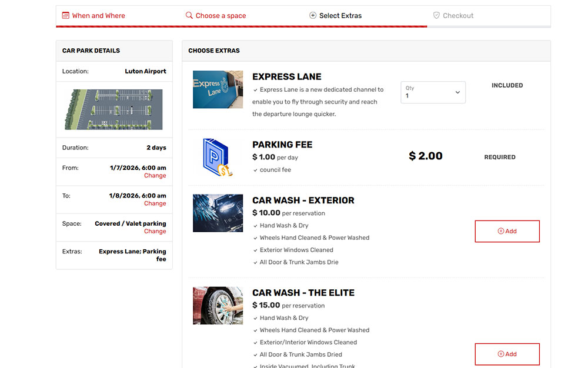Click Change next to the To date

click(155, 203)
